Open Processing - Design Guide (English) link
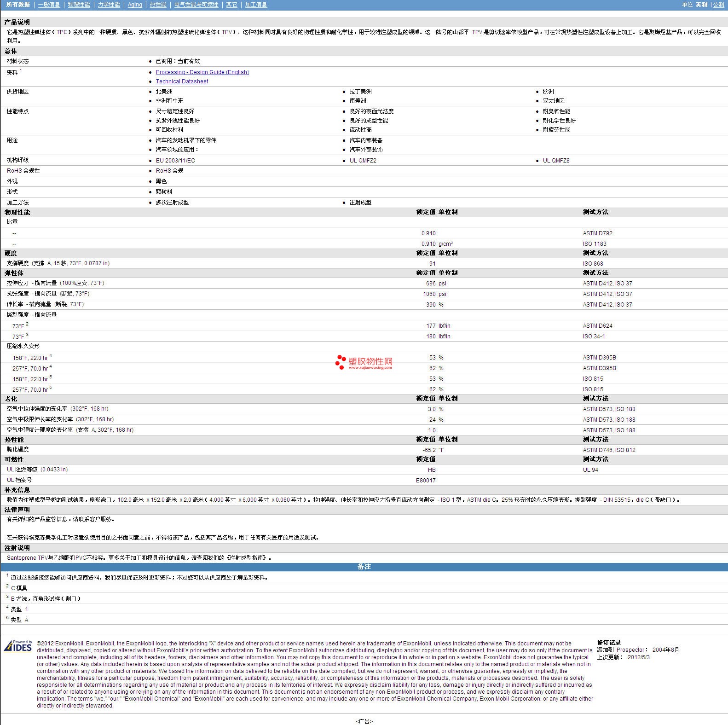Viewport: 728px width, 725px height. click(202, 72)
